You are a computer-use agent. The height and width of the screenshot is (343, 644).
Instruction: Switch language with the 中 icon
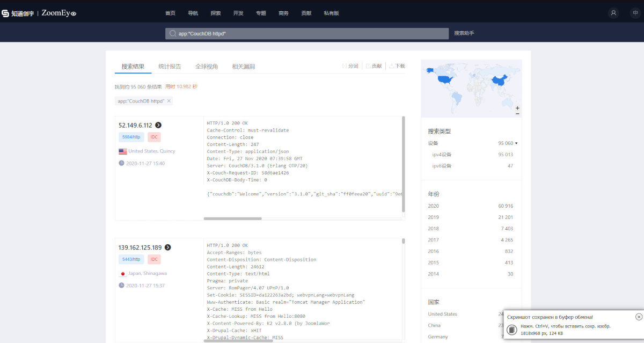tap(635, 13)
